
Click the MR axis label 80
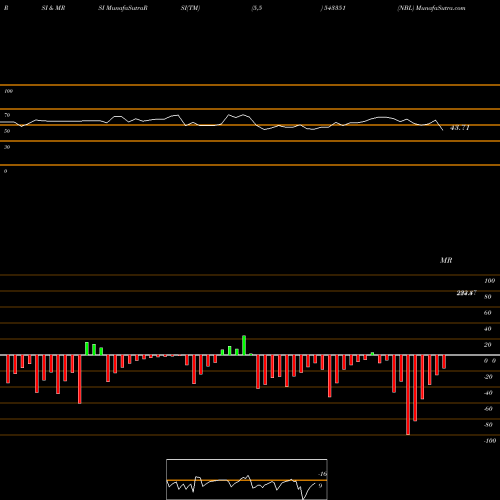488,297
